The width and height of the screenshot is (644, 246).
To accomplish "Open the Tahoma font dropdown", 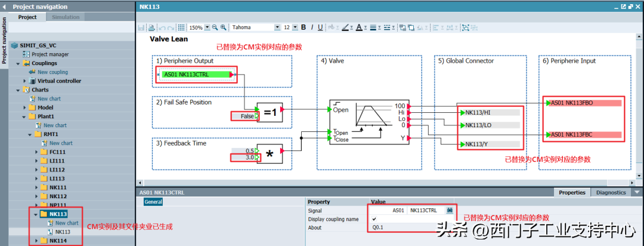I will coord(277,27).
